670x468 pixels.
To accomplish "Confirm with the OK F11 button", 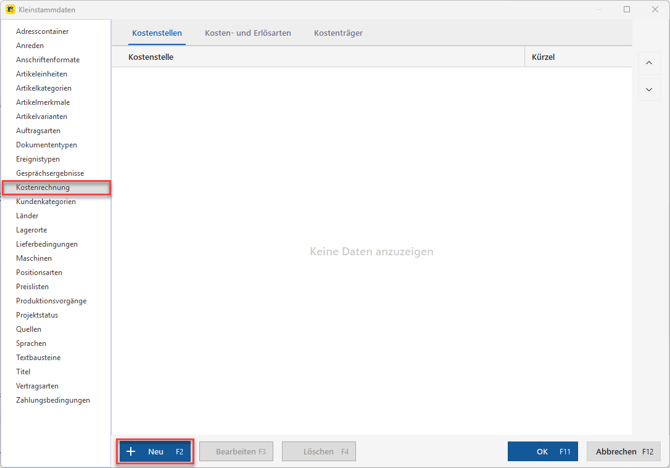I will [543, 451].
